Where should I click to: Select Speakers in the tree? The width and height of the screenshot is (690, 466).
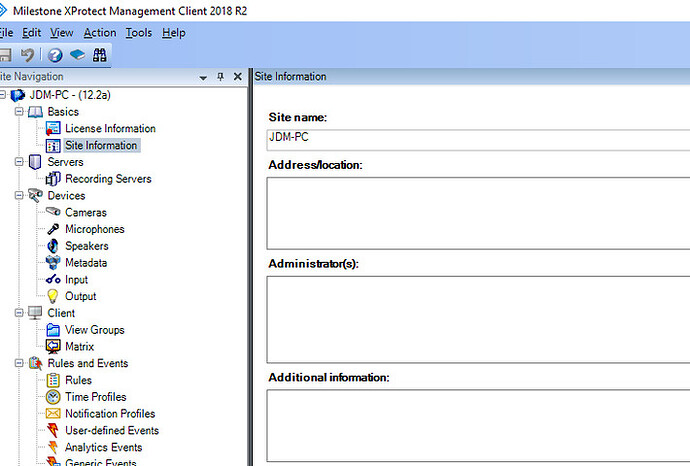click(87, 246)
